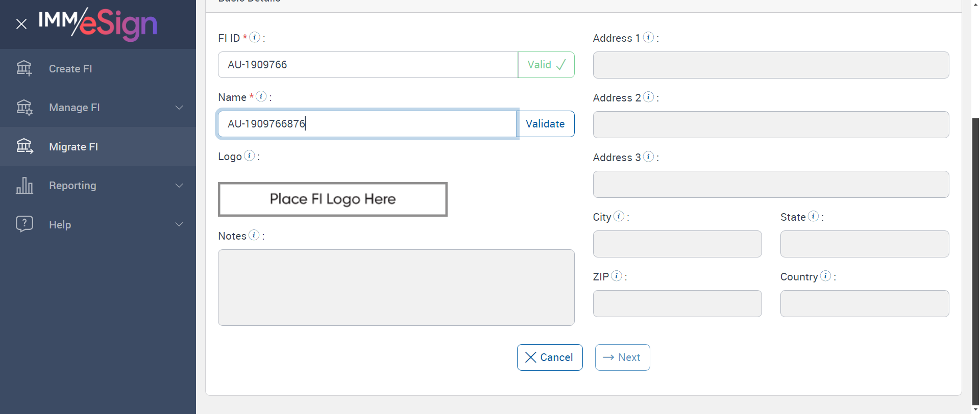Show info tooltip for Logo
This screenshot has height=414, width=980.
click(x=250, y=156)
